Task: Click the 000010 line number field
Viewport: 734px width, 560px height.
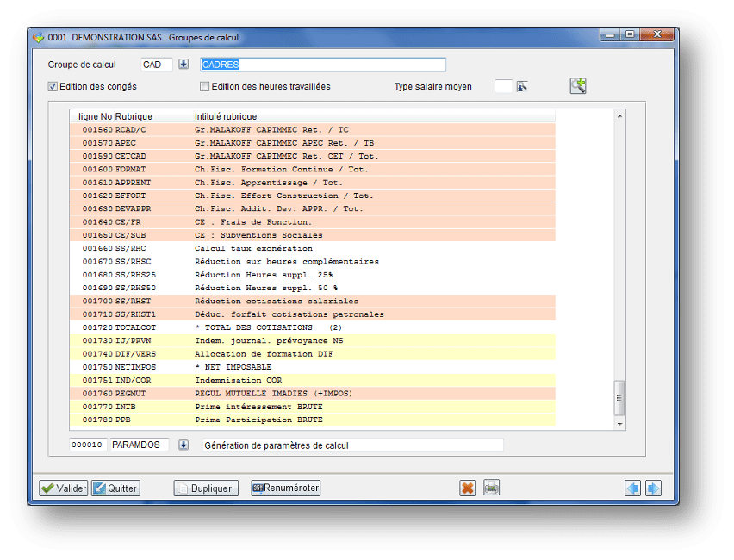Action: pyautogui.click(x=89, y=445)
